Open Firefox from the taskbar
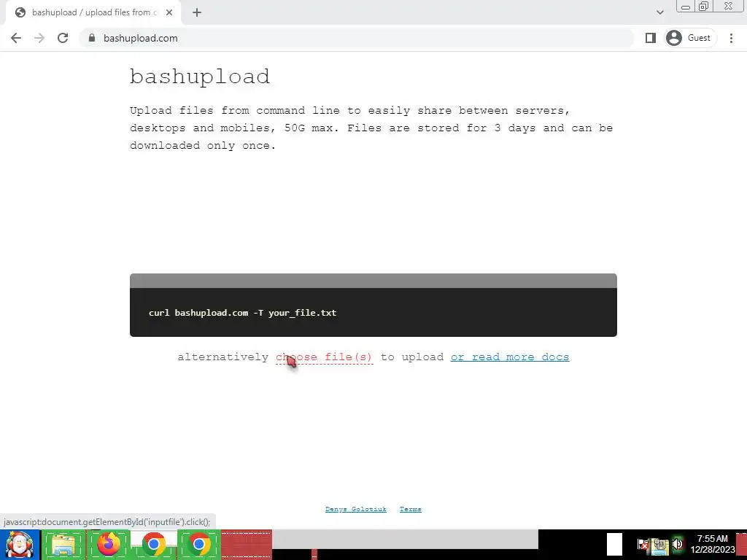This screenshot has height=560, width=747. pos(108,545)
